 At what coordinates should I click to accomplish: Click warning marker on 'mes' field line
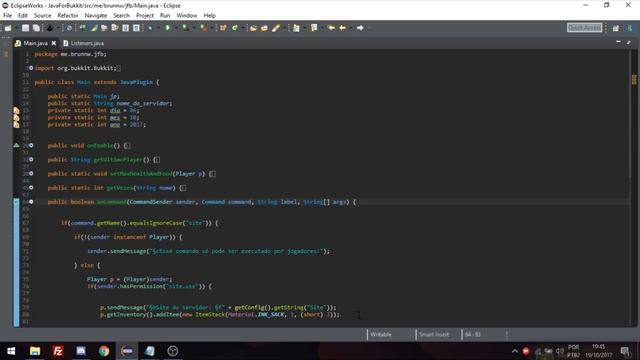pyautogui.click(x=16, y=118)
